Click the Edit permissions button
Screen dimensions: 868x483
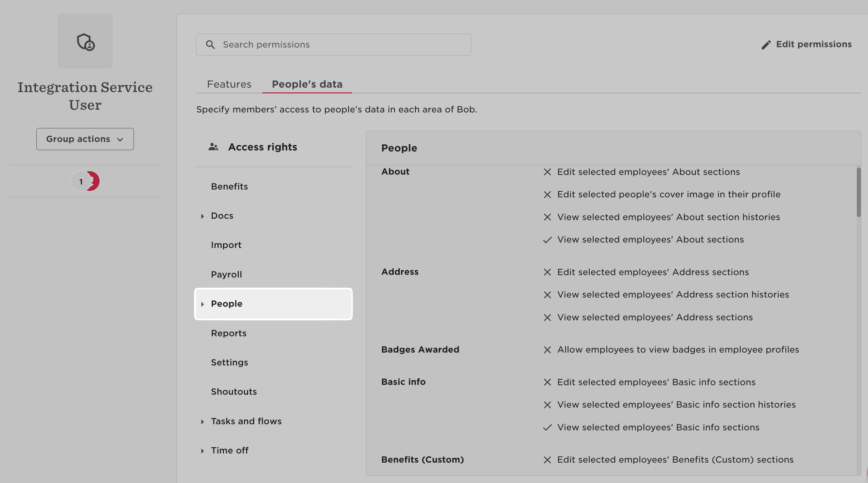pos(807,44)
